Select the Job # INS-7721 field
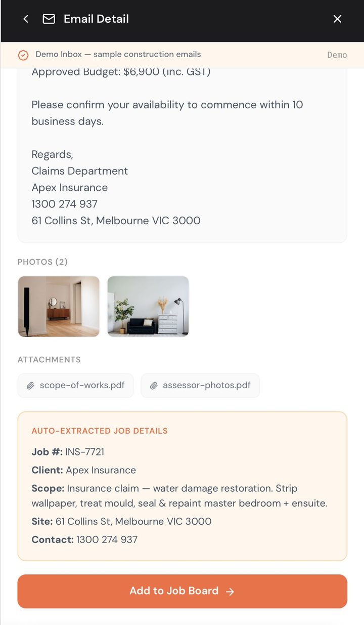This screenshot has height=625, width=364. (68, 451)
